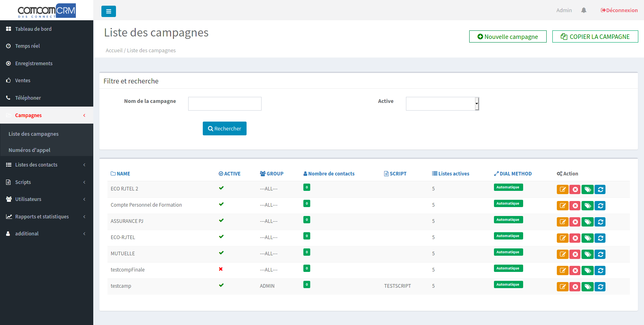644x325 pixels.
Task: Click the orange edit icon for ECO RJTEL 2
Action: 562,189
